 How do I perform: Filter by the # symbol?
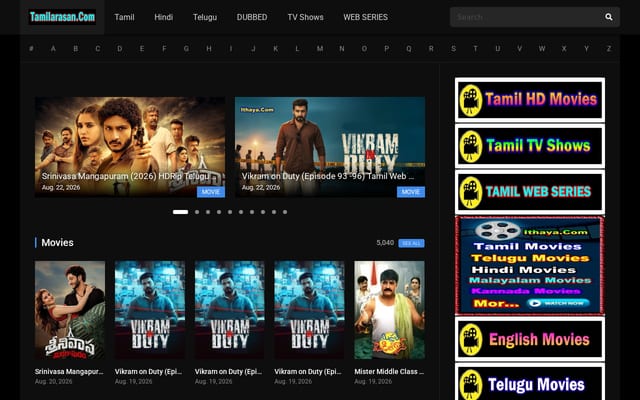31,49
